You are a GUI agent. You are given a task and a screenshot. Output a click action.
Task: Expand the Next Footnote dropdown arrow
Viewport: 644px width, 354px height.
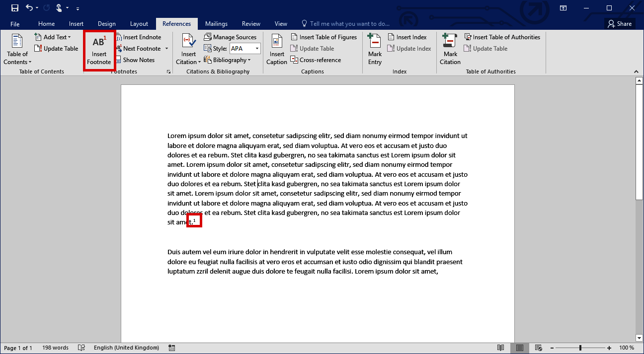click(166, 48)
